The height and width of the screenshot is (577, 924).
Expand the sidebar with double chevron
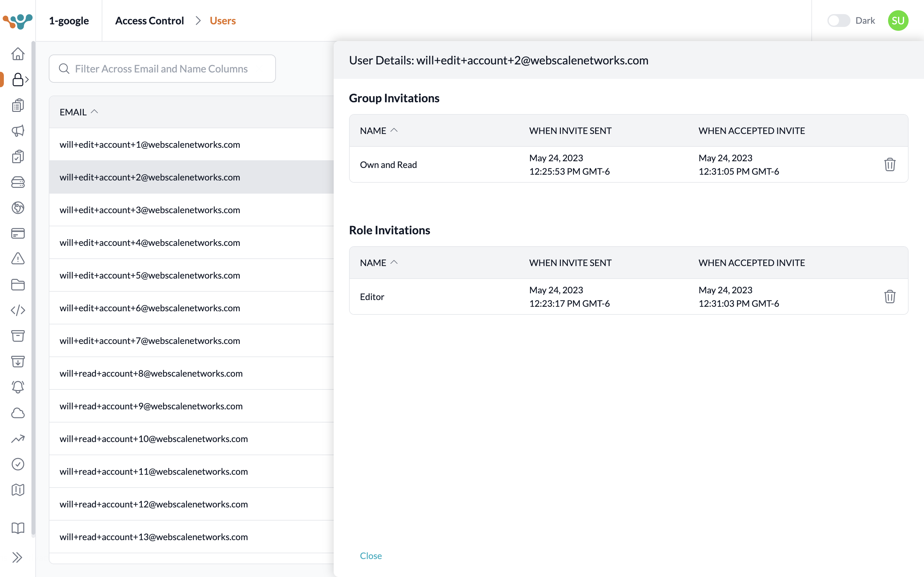(18, 557)
